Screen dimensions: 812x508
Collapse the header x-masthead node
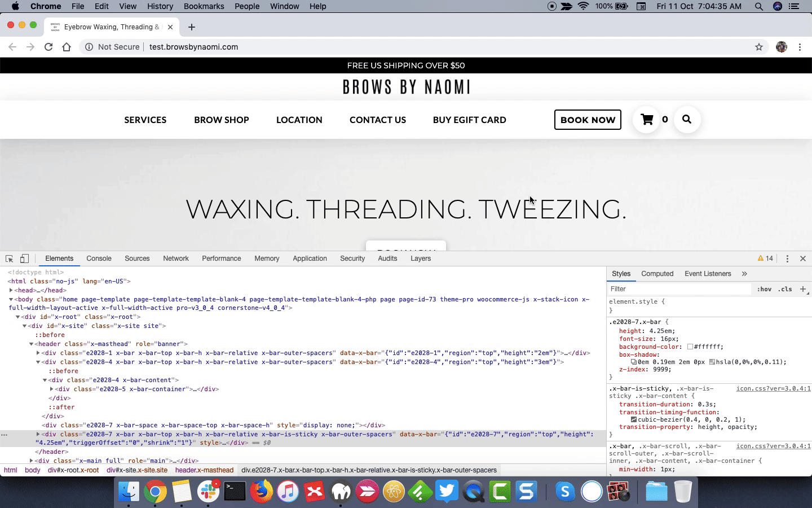(x=32, y=344)
